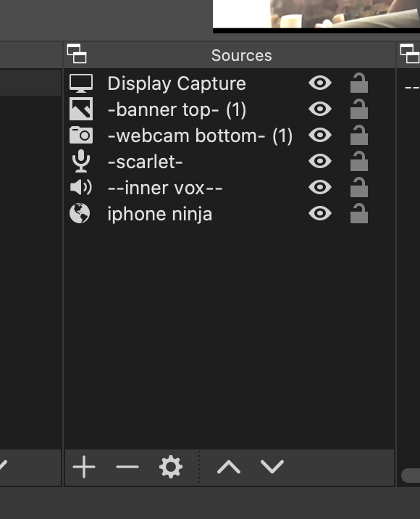420x519 pixels.
Task: Move source up with the arrow
Action: [229, 467]
